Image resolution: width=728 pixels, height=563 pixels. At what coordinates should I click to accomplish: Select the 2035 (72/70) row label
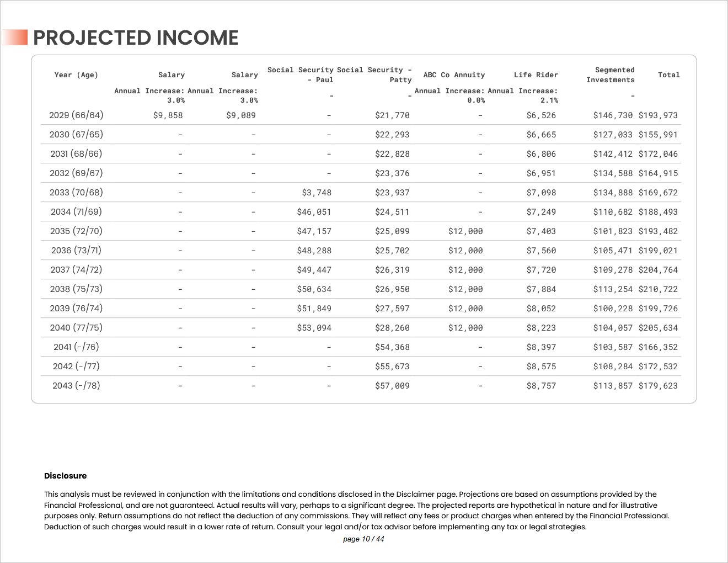[76, 231]
